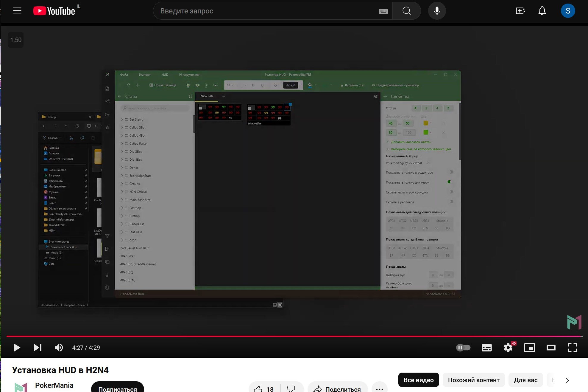Enable miniplayer mode
The image size is (588, 392).
[x=530, y=348]
